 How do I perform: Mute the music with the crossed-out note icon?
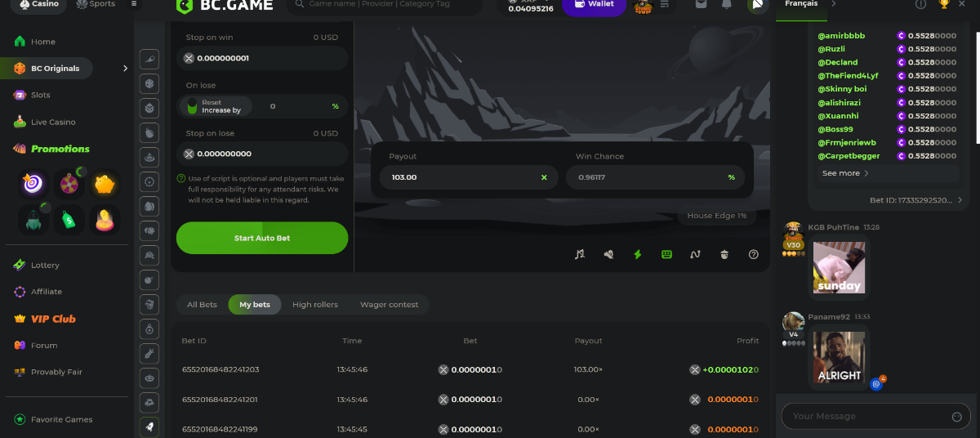(580, 254)
